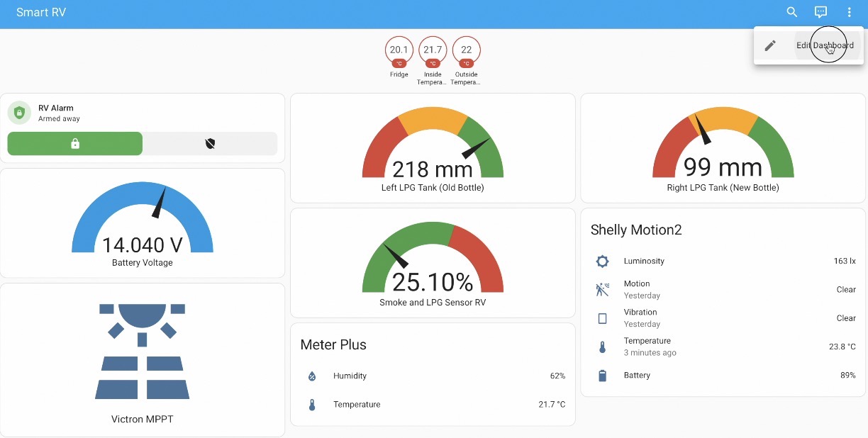Screen dimensions: 868x438
Task: Open the search icon in header
Action: click(x=792, y=12)
